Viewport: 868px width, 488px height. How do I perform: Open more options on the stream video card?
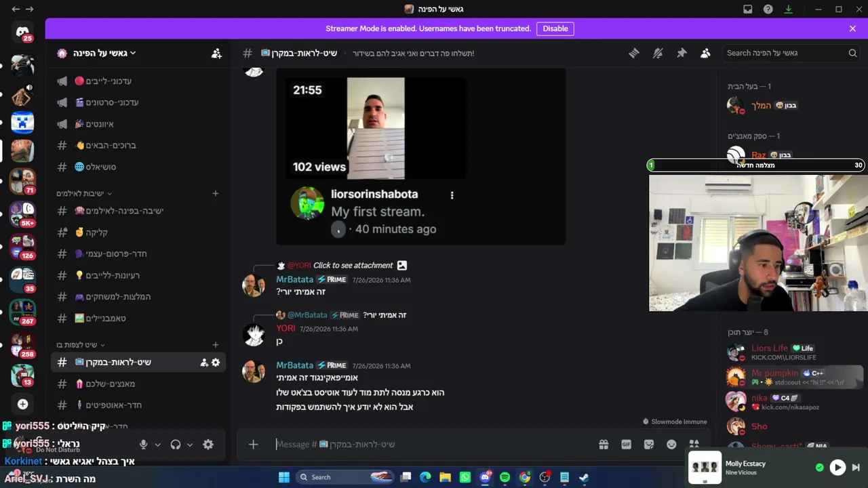(452, 195)
